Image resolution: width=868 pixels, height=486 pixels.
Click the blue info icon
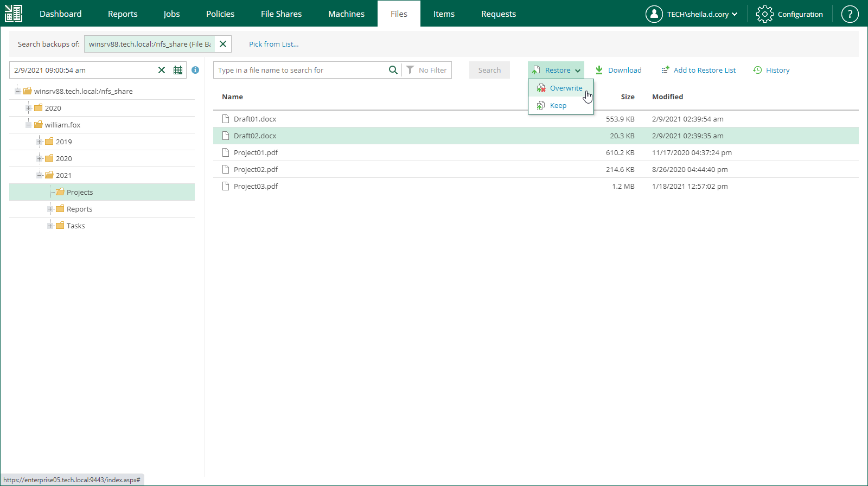pos(195,70)
